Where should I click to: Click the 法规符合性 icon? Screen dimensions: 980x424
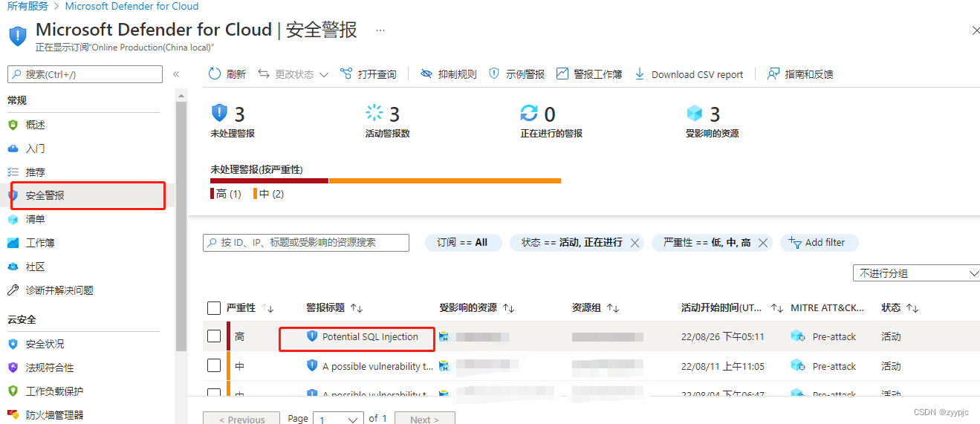tap(13, 368)
